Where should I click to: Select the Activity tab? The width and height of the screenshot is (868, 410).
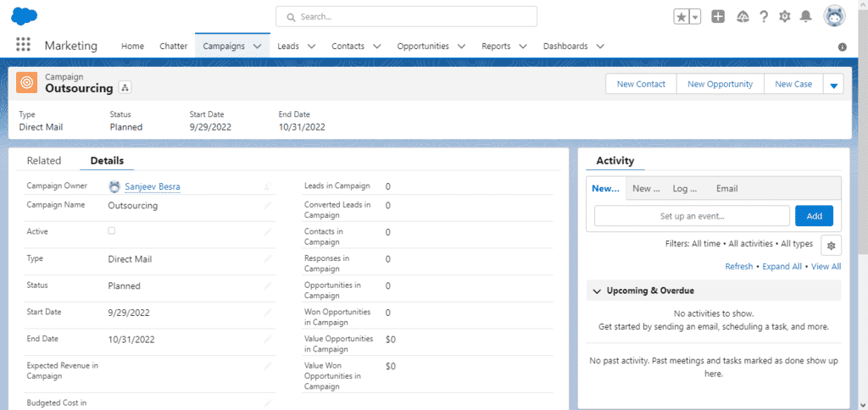click(x=615, y=161)
